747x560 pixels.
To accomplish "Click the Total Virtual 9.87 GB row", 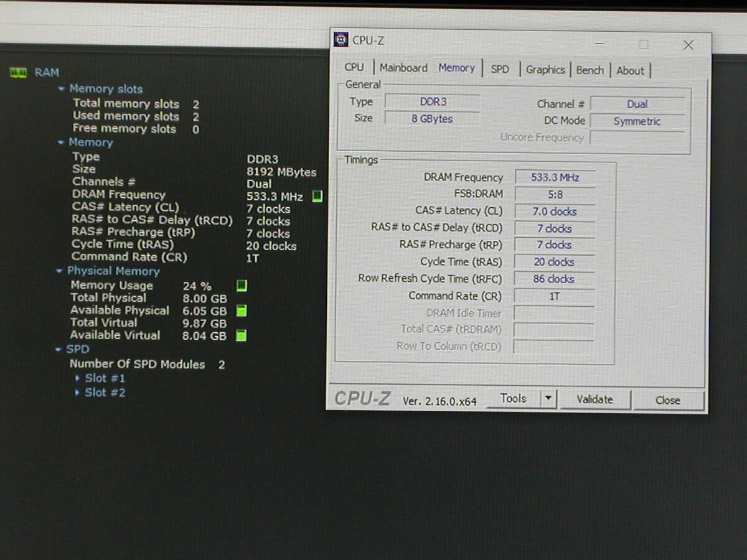I will 148,323.
